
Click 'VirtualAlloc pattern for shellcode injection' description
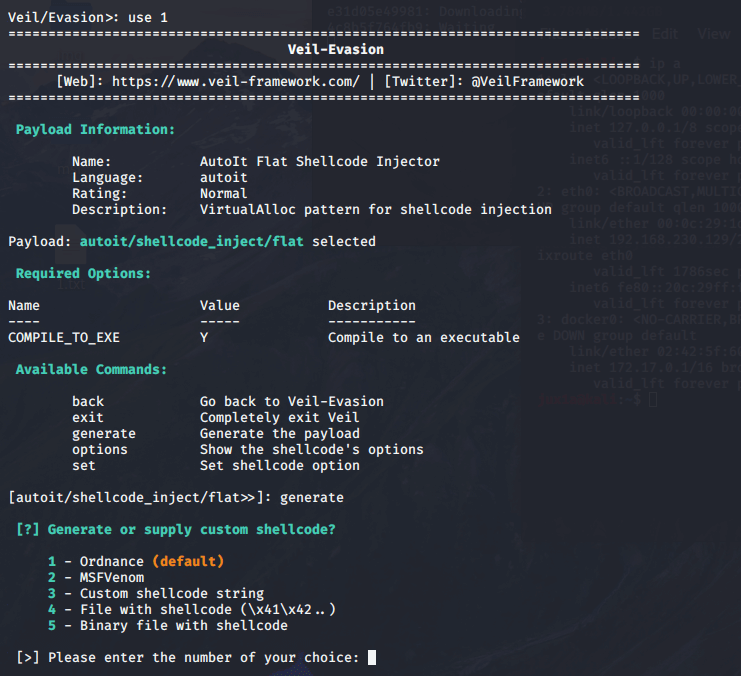(x=376, y=210)
